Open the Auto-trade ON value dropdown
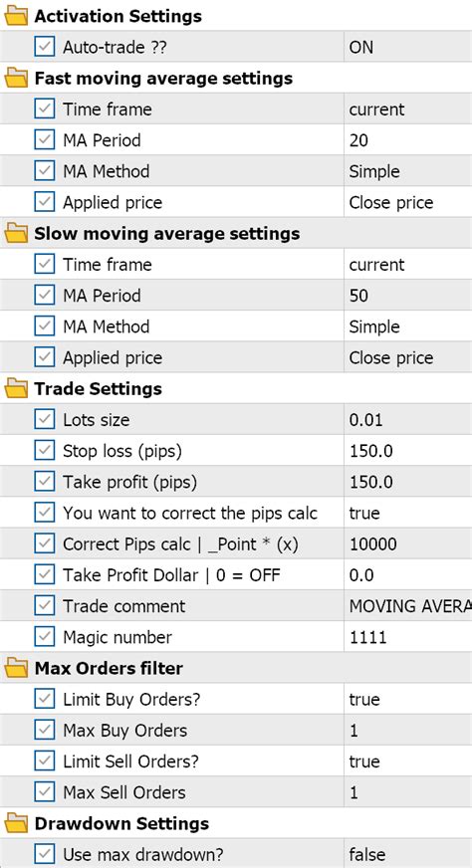The height and width of the screenshot is (868, 472). click(407, 47)
